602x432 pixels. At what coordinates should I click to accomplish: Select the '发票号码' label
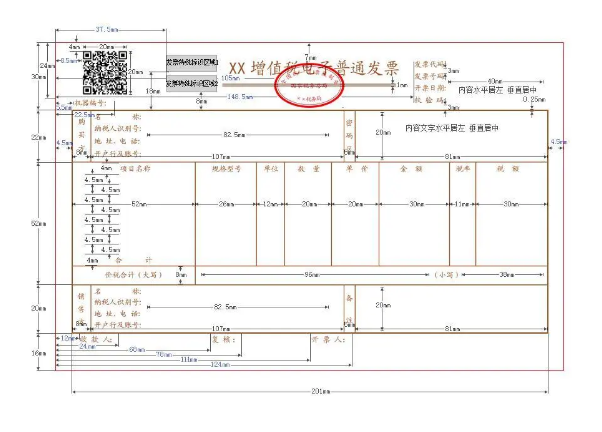[430, 76]
